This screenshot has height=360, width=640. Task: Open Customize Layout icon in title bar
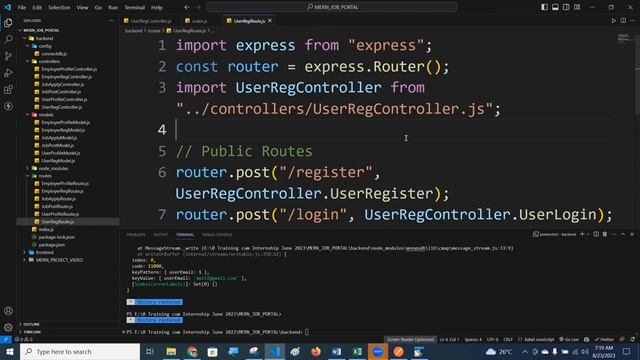coord(577,7)
